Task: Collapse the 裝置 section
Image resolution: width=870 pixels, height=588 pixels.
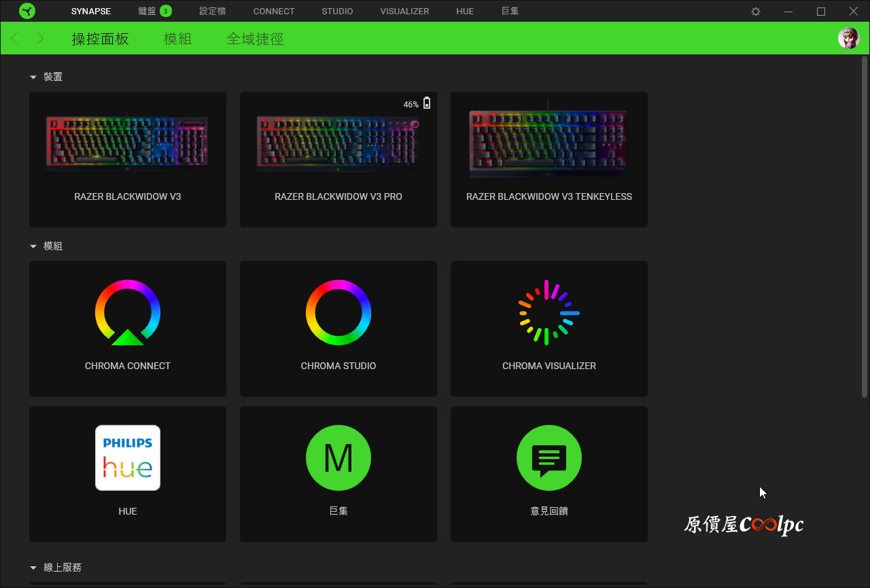Action: pos(33,77)
